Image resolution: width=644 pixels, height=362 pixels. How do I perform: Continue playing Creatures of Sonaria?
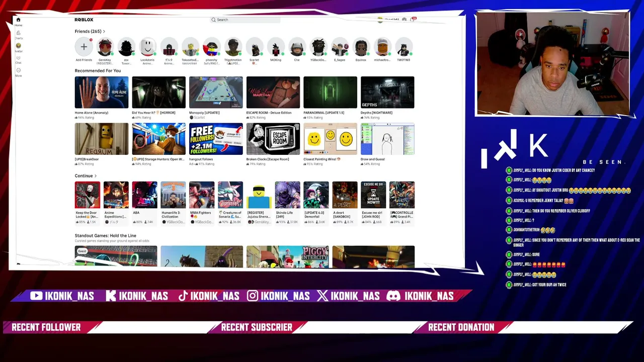(230, 195)
